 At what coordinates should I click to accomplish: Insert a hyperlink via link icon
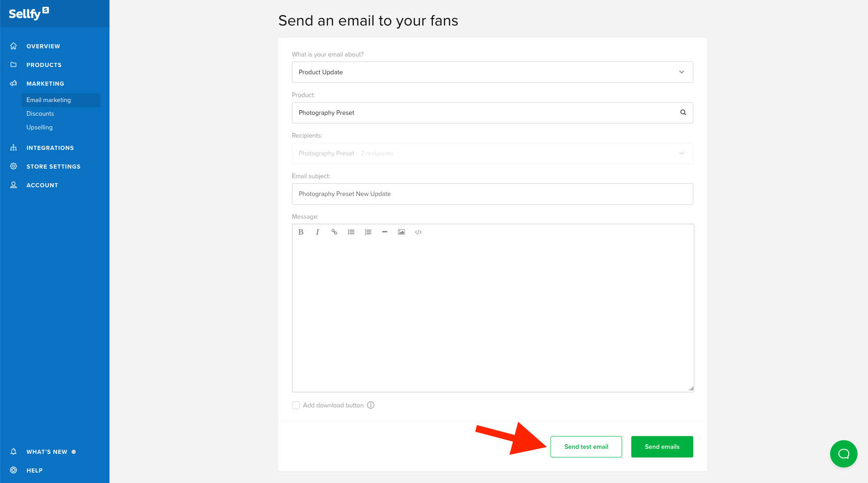click(334, 232)
